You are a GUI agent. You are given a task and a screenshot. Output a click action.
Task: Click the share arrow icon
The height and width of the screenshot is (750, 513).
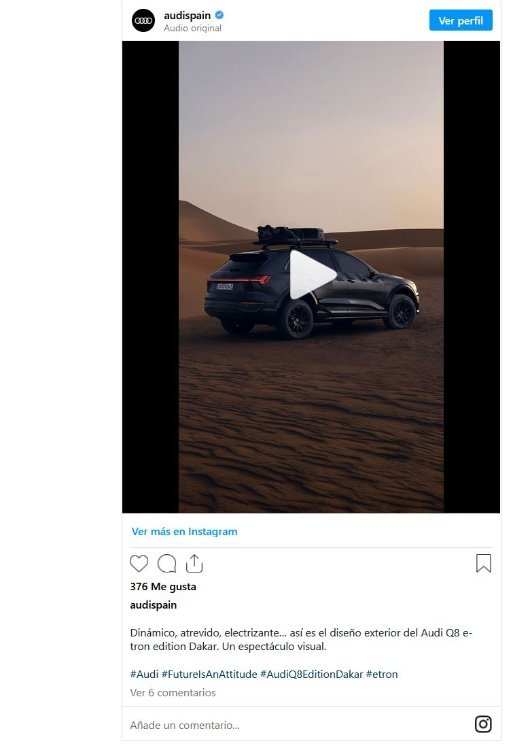[x=194, y=563]
